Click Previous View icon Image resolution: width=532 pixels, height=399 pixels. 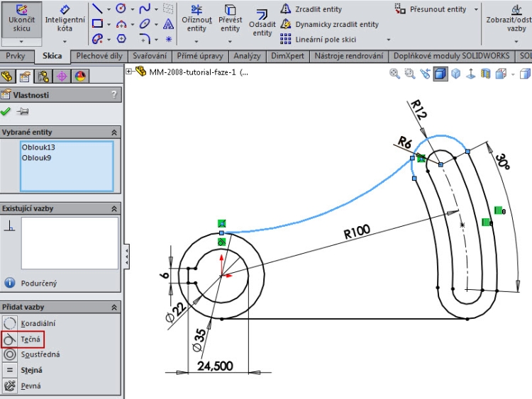(425, 74)
